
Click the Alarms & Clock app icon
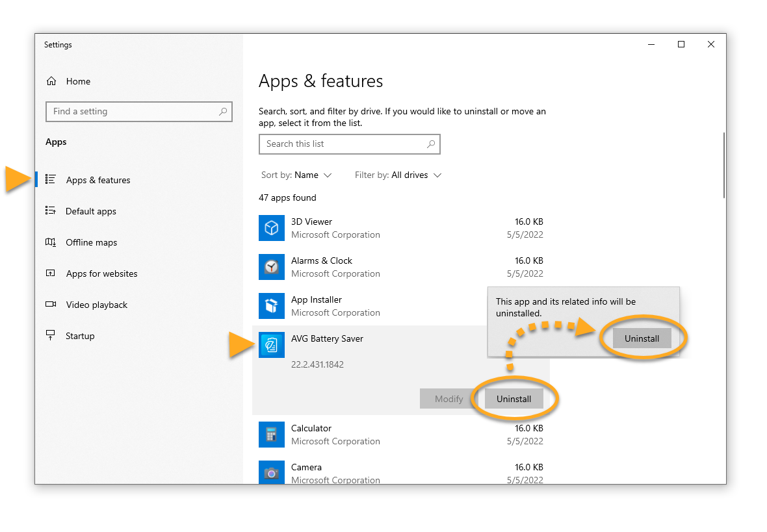272,267
